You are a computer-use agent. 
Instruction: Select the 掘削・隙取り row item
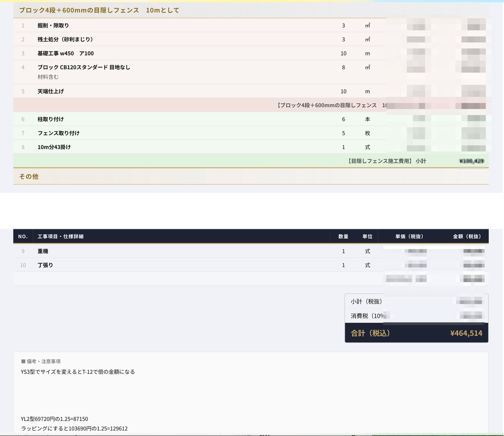(x=251, y=26)
